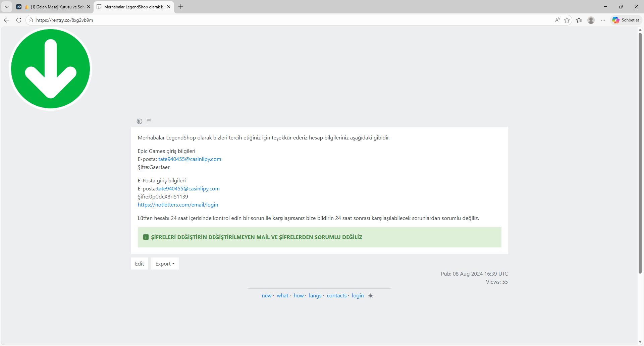Open a new browser tab

click(181, 7)
